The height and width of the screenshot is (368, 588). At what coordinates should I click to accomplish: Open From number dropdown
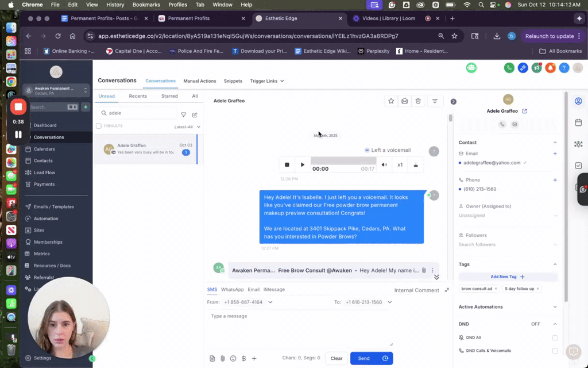(x=248, y=302)
